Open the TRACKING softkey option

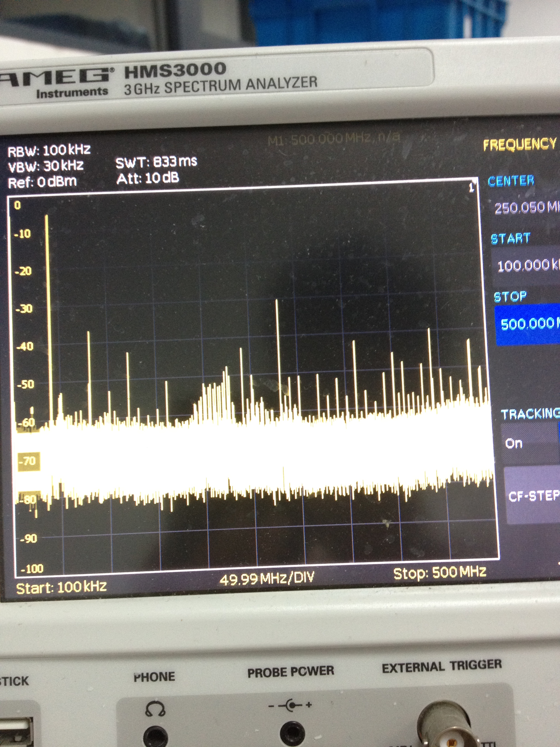pyautogui.click(x=530, y=414)
